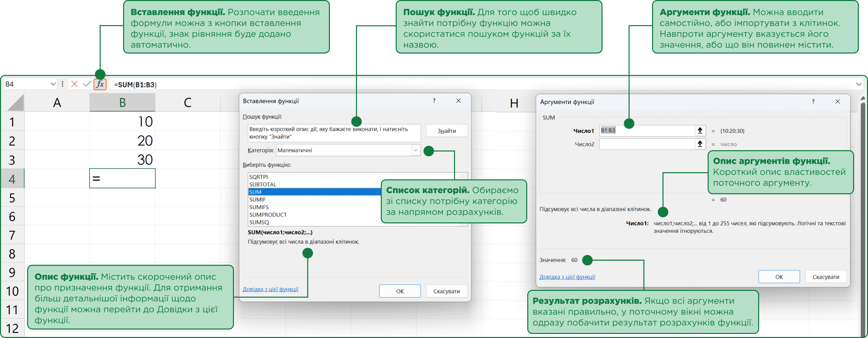Cancel formula entry with the red X
The image size is (868, 338).
click(75, 84)
